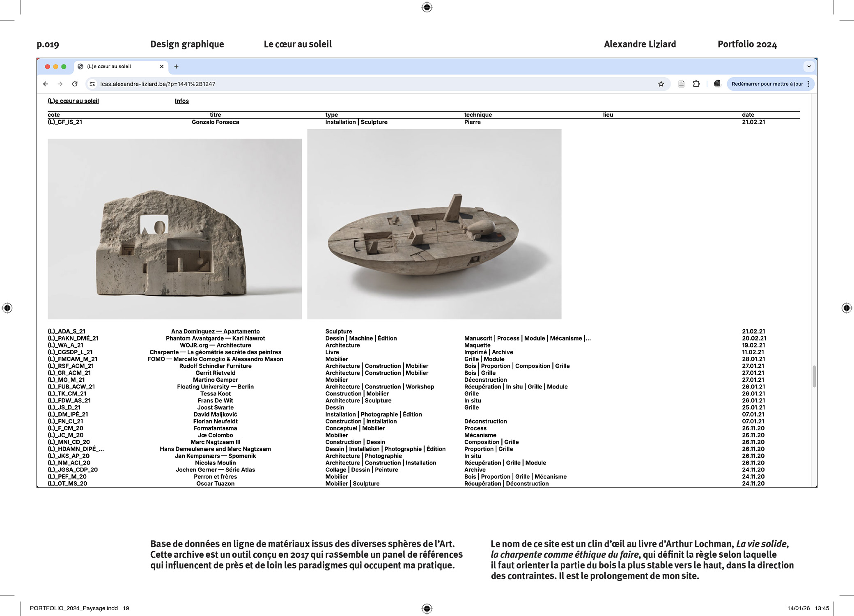
Task: Open new tab with plus icon
Action: (x=176, y=67)
